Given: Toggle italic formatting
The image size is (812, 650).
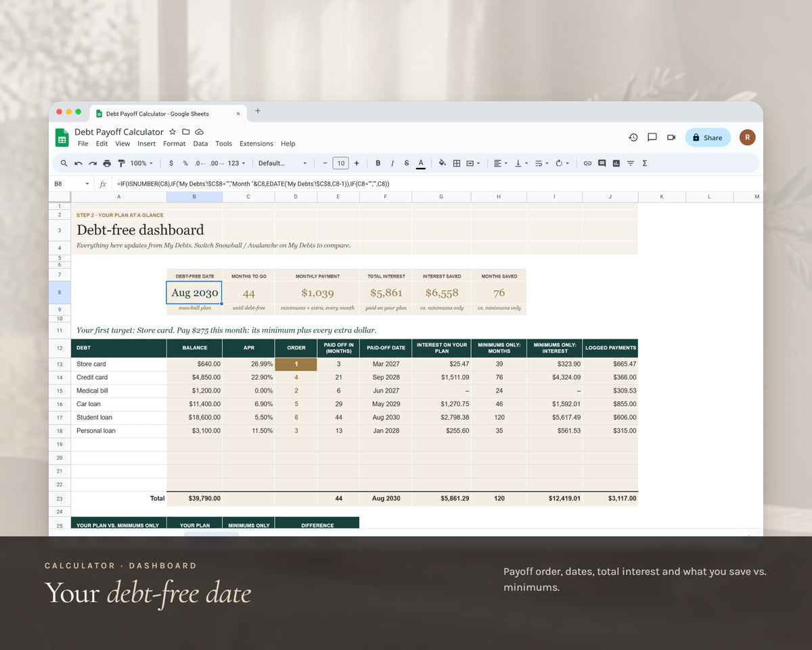Looking at the screenshot, I should click(392, 163).
